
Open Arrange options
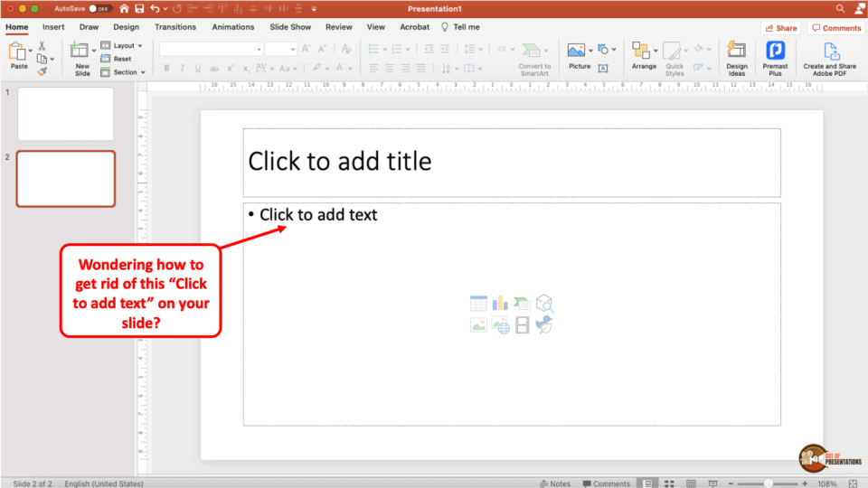tap(644, 55)
